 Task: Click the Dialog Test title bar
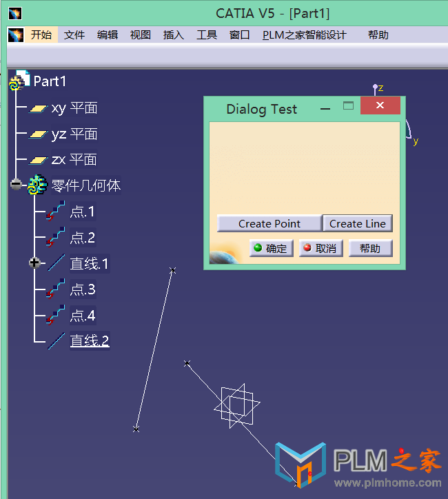click(261, 109)
